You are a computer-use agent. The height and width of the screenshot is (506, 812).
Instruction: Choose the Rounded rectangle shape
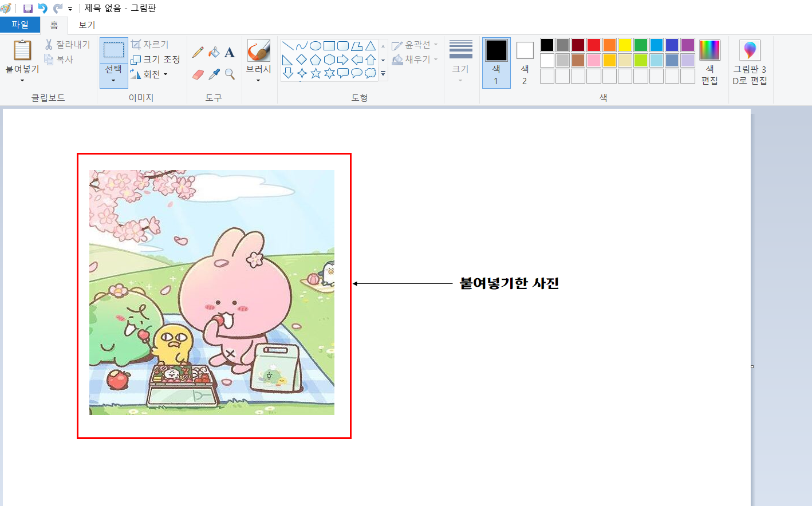(343, 46)
